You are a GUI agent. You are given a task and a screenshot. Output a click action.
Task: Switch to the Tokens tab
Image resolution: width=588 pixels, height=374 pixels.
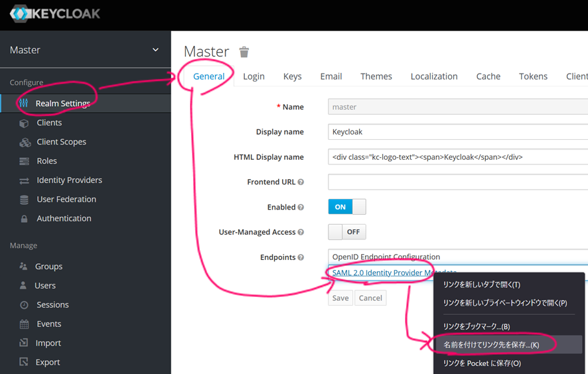(x=534, y=76)
